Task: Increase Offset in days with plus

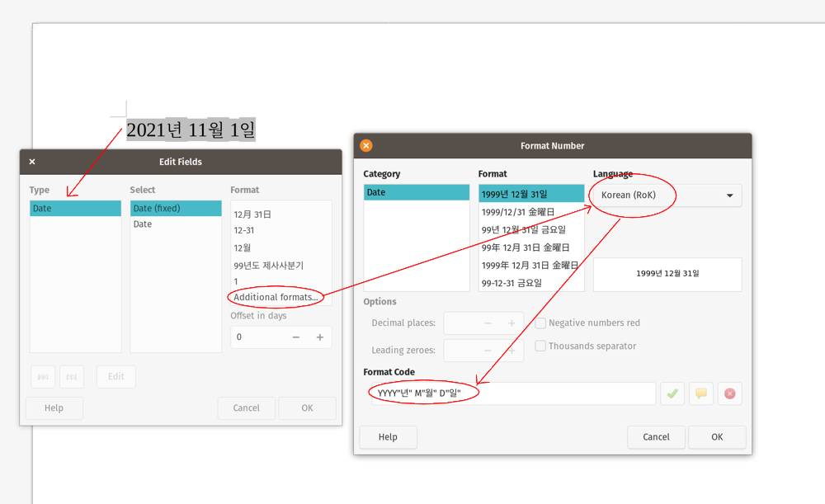Action: click(x=320, y=337)
